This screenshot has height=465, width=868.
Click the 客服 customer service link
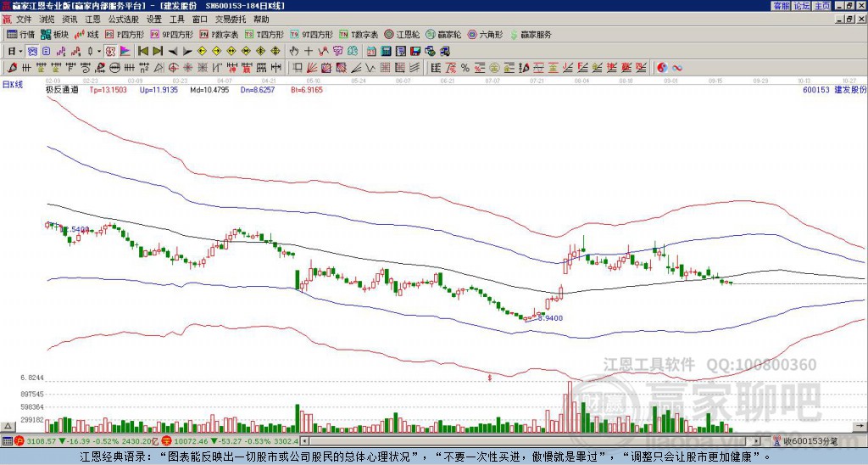coord(781,6)
